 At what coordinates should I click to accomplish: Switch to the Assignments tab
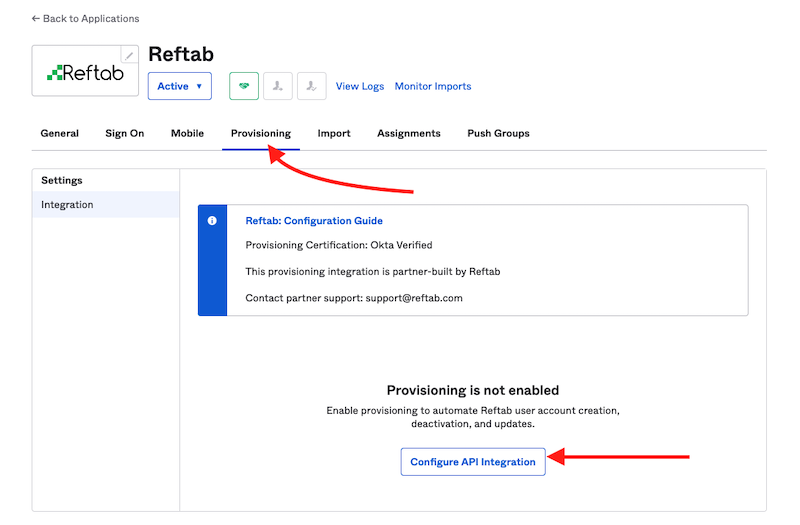coord(409,133)
